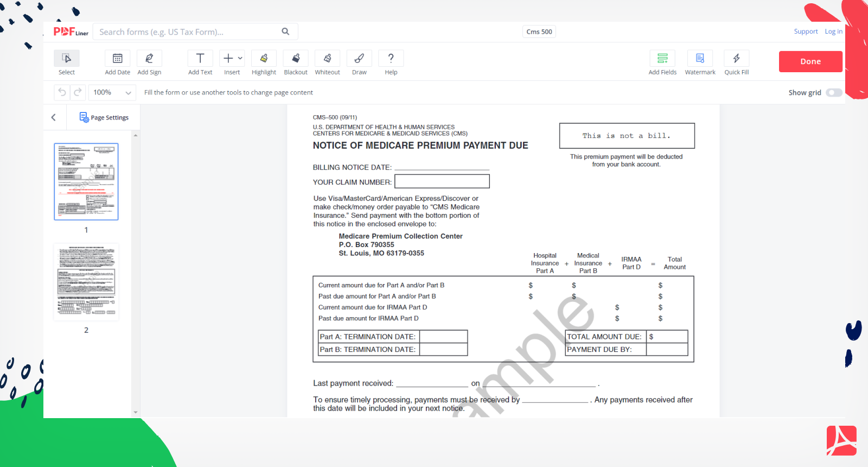Click thumbnail panel scroll down arrow
The width and height of the screenshot is (868, 467).
[136, 412]
